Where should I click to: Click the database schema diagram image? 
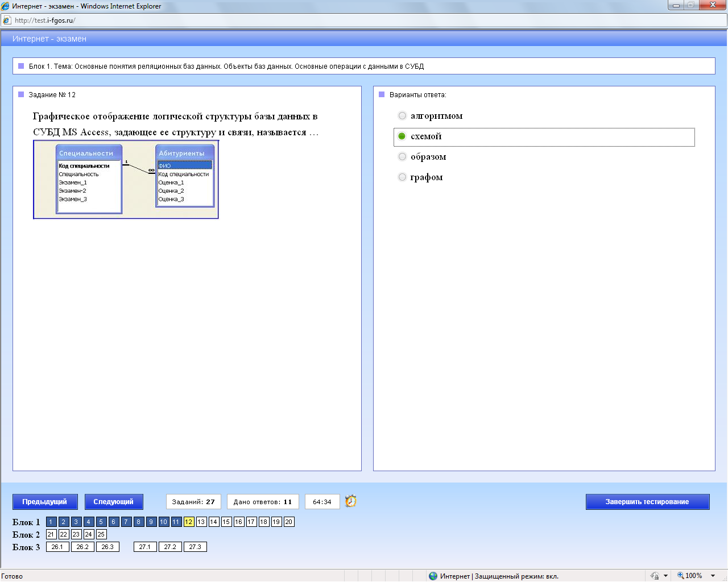pyautogui.click(x=126, y=180)
